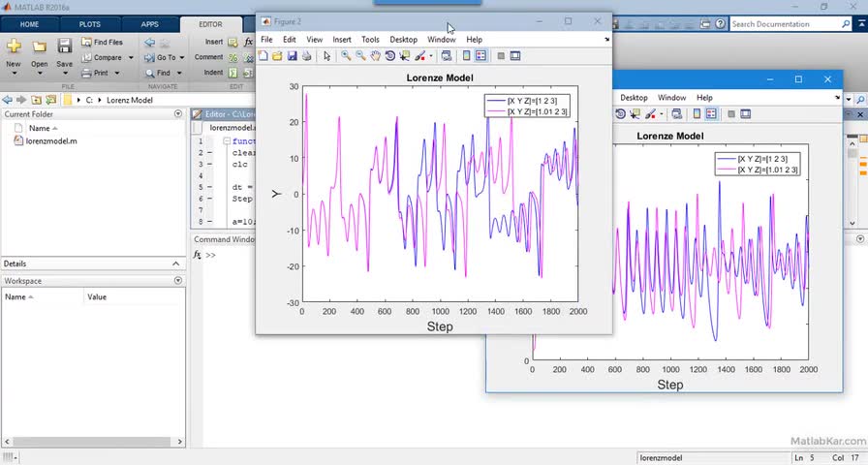This screenshot has height=465, width=868.
Task: Open the dropdown arrow under Save
Action: point(64,73)
